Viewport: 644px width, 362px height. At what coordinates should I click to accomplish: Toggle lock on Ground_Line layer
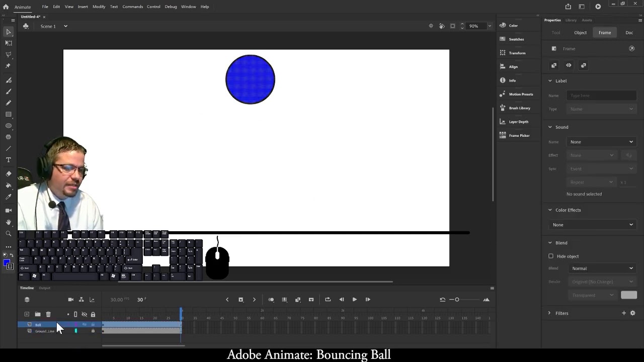click(93, 331)
